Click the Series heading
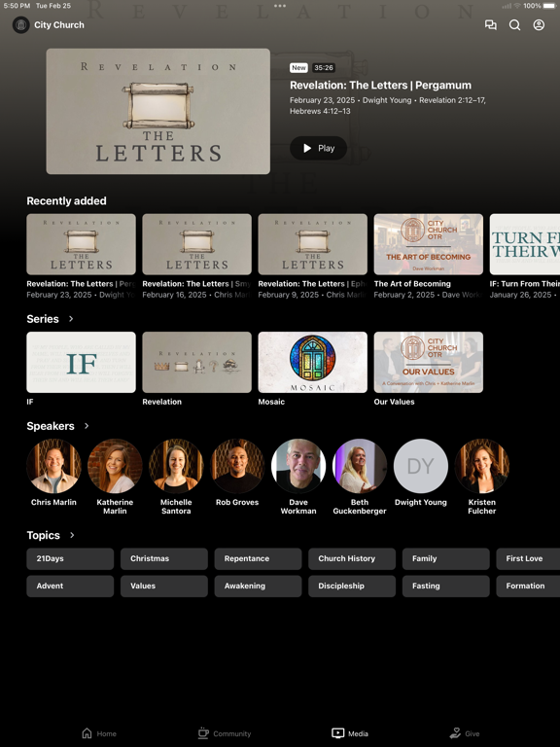The width and height of the screenshot is (560, 747). pyautogui.click(x=43, y=319)
